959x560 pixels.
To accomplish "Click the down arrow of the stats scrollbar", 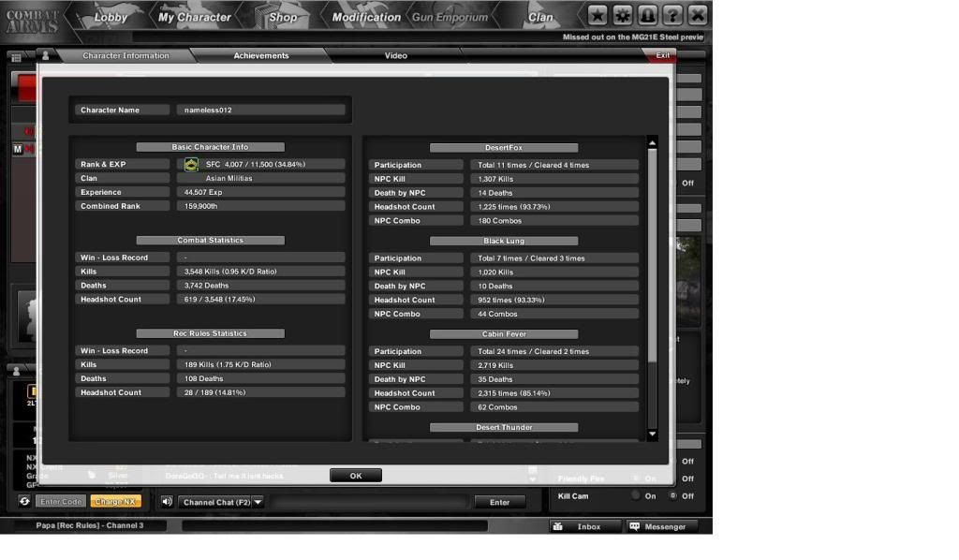I will coord(652,435).
